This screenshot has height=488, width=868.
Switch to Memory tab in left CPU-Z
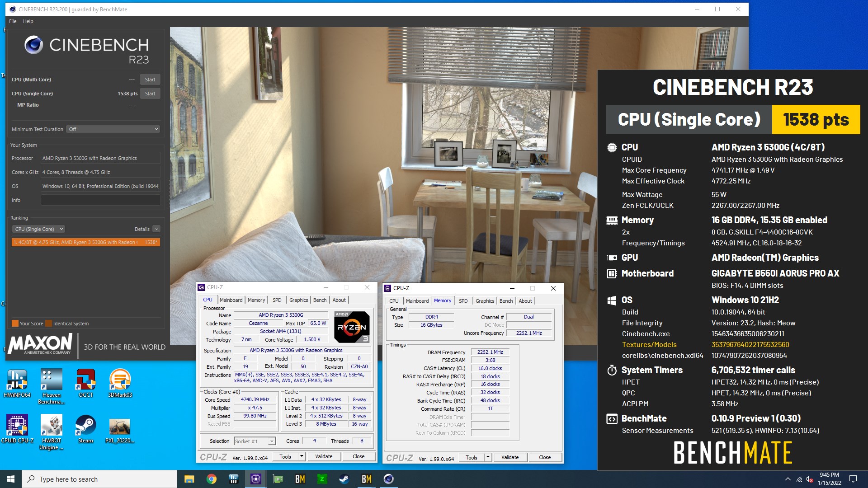click(256, 300)
